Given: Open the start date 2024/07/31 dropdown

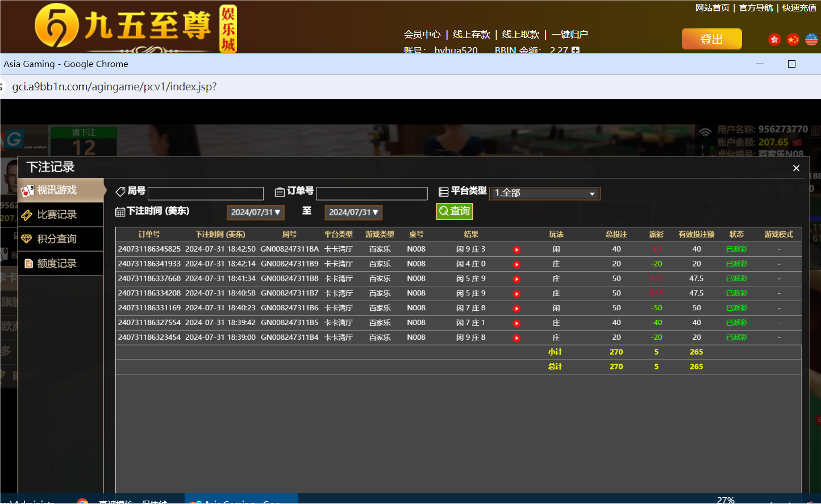Looking at the screenshot, I should (255, 212).
